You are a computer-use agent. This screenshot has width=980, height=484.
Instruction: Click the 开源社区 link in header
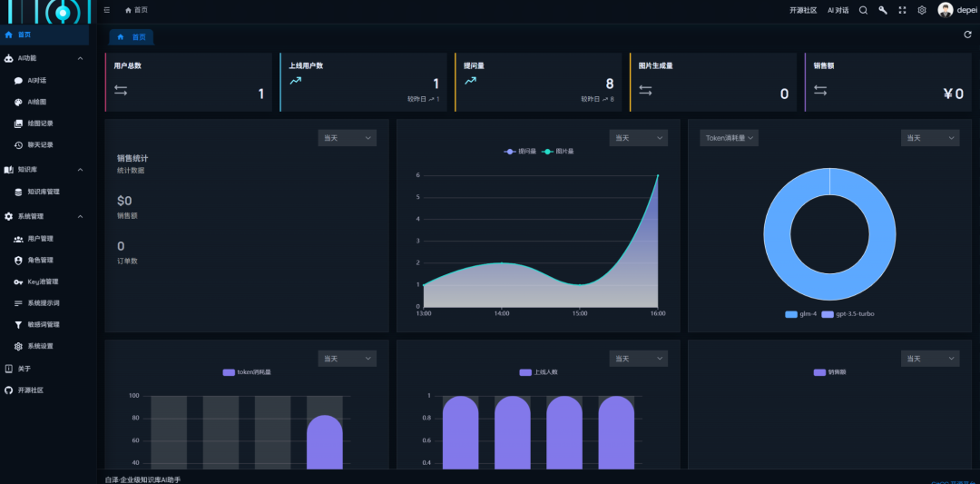click(803, 10)
